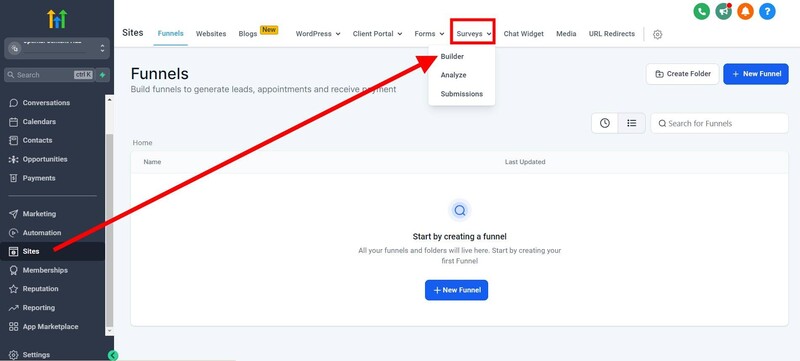
Task: Expand the Client Portal dropdown
Action: point(378,34)
